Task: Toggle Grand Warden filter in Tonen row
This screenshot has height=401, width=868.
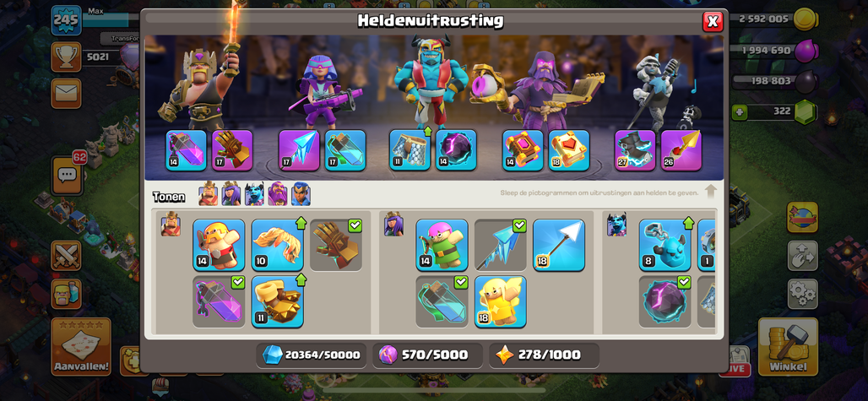Action: [278, 194]
